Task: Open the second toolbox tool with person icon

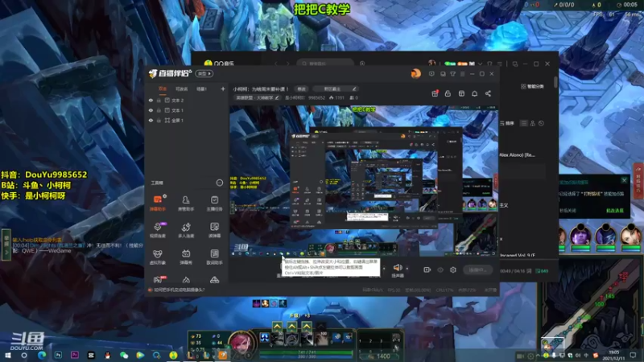Action: click(186, 204)
